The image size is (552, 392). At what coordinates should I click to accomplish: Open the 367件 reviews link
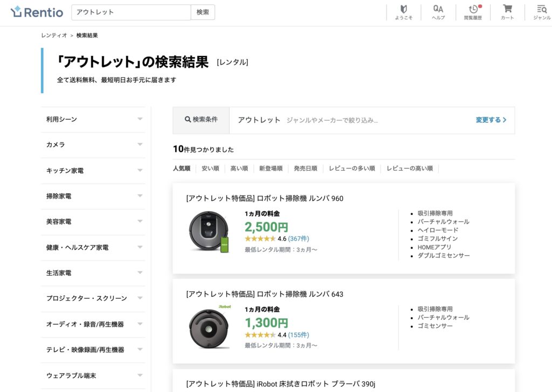299,239
